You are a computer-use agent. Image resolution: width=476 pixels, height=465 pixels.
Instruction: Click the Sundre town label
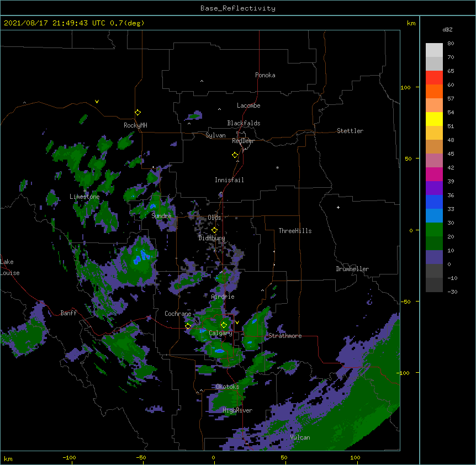(161, 216)
